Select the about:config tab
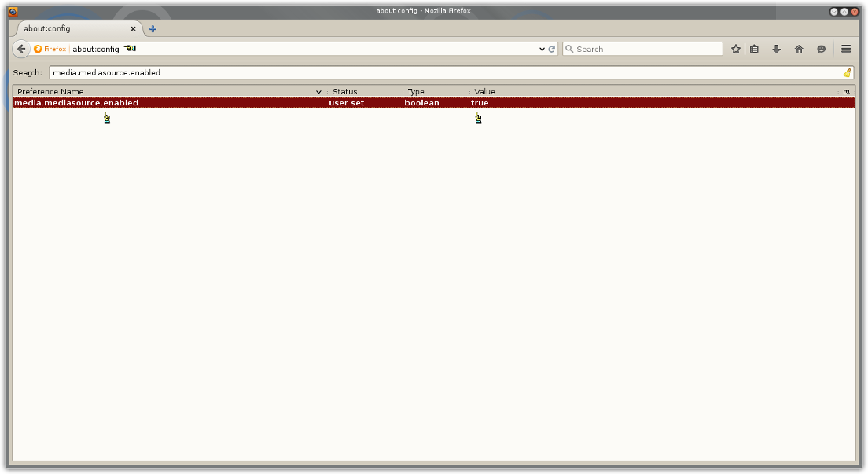This screenshot has width=868, height=474. [79, 29]
